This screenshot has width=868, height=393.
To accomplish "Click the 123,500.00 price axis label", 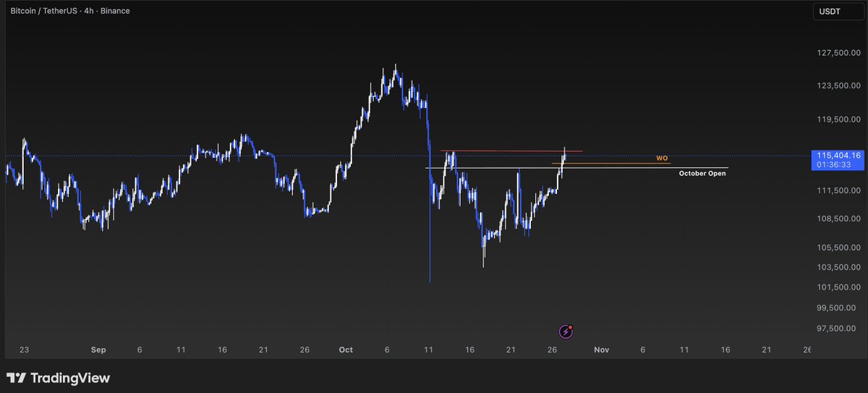I will (x=838, y=86).
